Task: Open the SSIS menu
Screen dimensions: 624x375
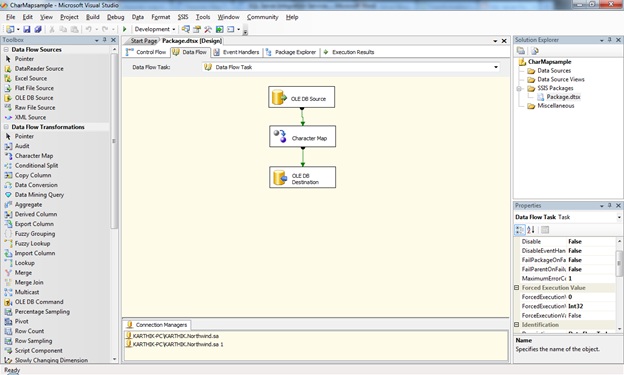Action: (x=183, y=17)
